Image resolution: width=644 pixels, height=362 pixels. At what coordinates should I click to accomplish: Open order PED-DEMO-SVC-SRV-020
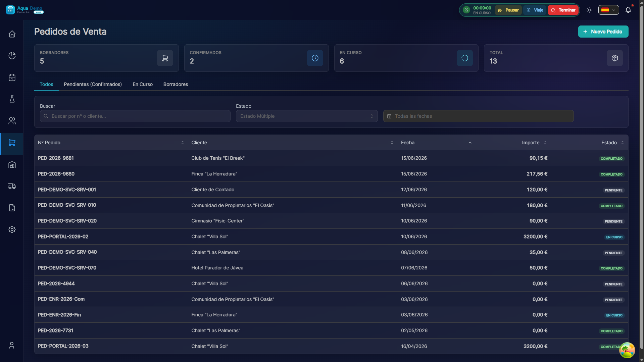point(67,221)
